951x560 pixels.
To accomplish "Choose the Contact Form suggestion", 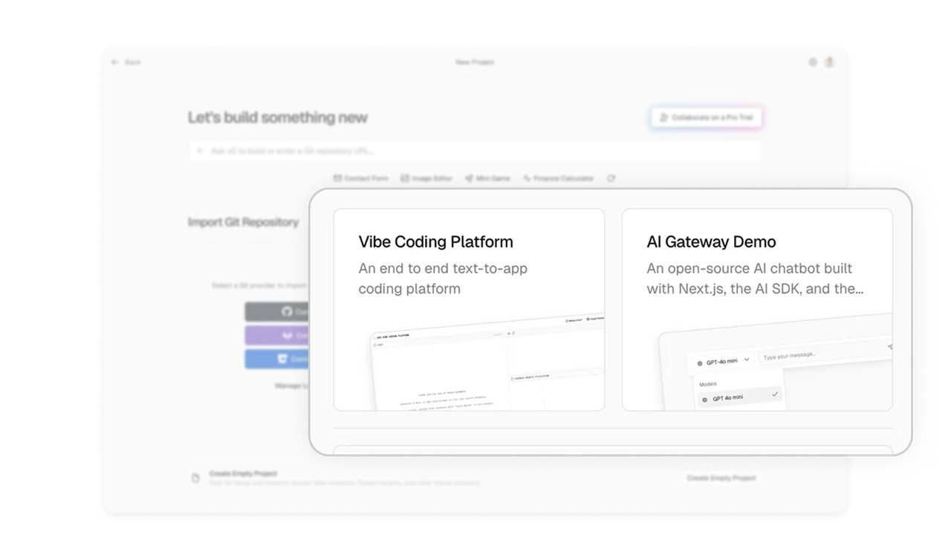I will pos(361,178).
